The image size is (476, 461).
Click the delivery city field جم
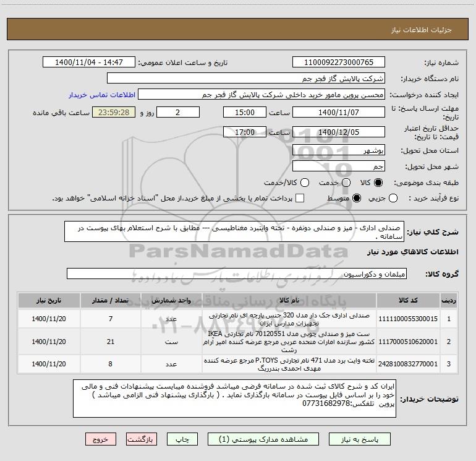point(339,166)
